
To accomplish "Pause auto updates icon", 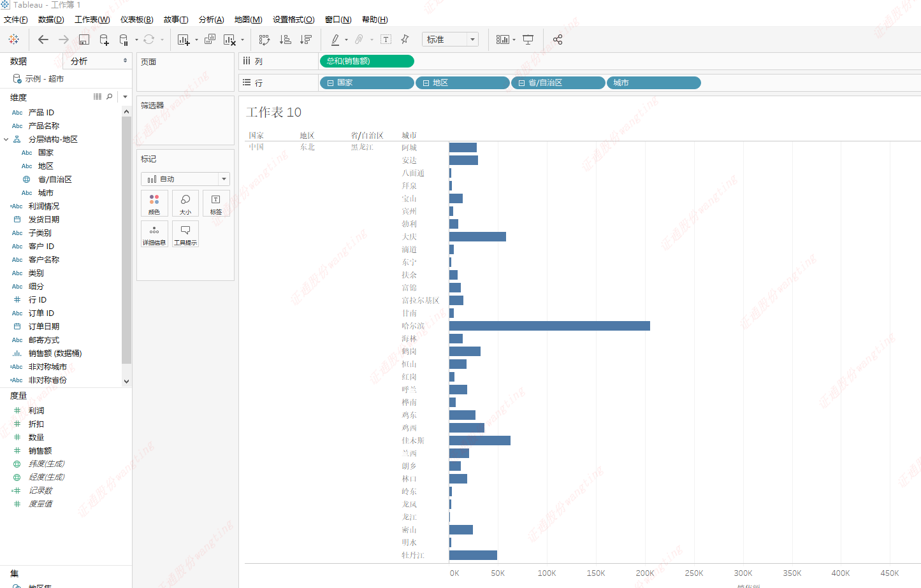I will pyautogui.click(x=124, y=39).
